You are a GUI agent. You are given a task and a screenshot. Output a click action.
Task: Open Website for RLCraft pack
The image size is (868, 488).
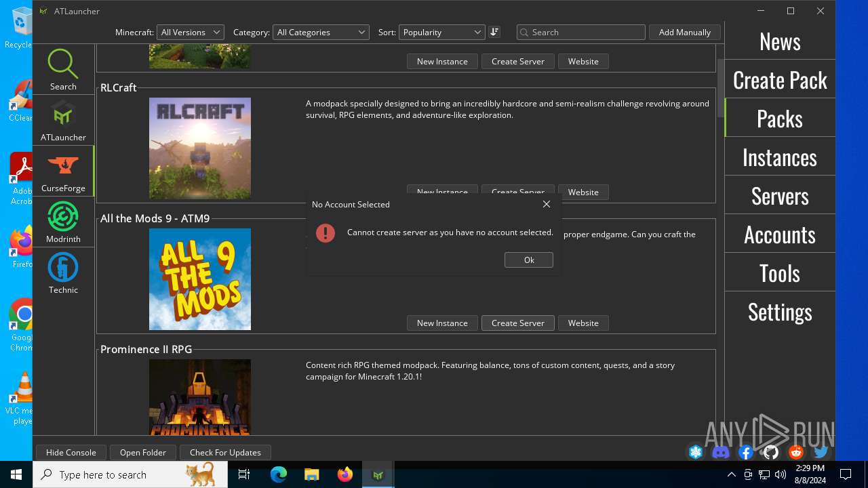(x=583, y=192)
